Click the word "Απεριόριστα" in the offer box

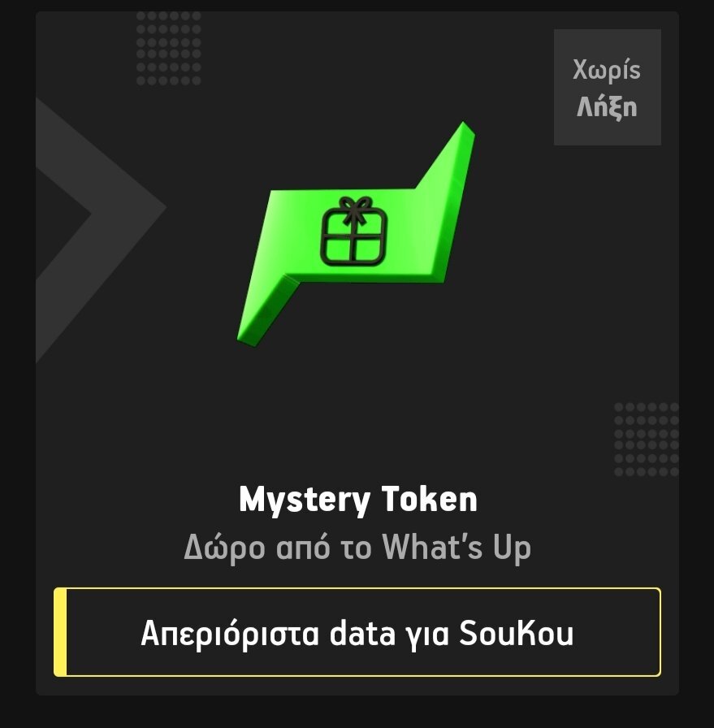click(x=230, y=635)
